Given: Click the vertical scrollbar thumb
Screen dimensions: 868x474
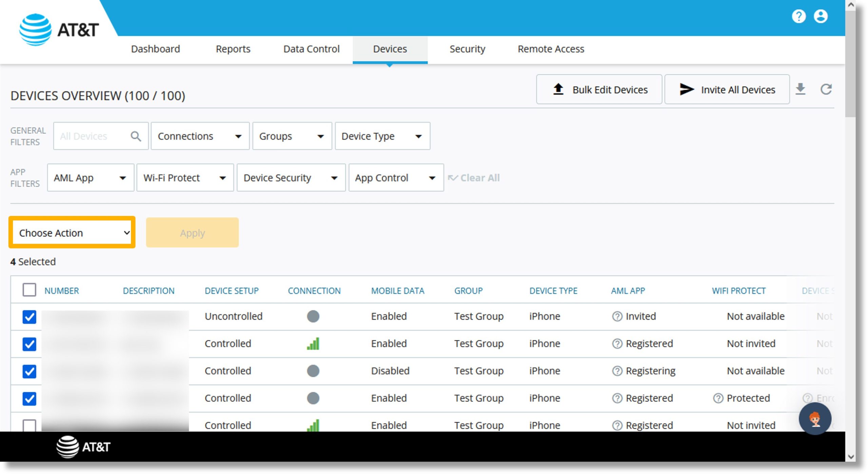Looking at the screenshot, I should pyautogui.click(x=850, y=63).
